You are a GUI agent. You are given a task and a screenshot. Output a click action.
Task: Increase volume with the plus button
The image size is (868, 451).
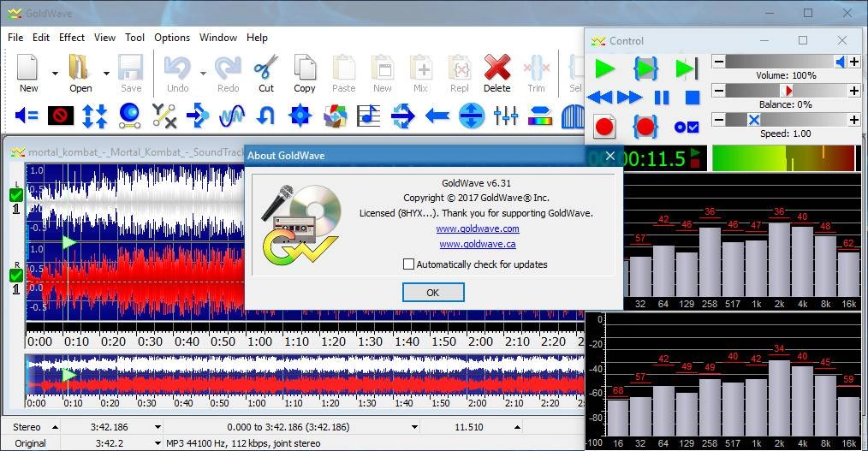pyautogui.click(x=854, y=62)
